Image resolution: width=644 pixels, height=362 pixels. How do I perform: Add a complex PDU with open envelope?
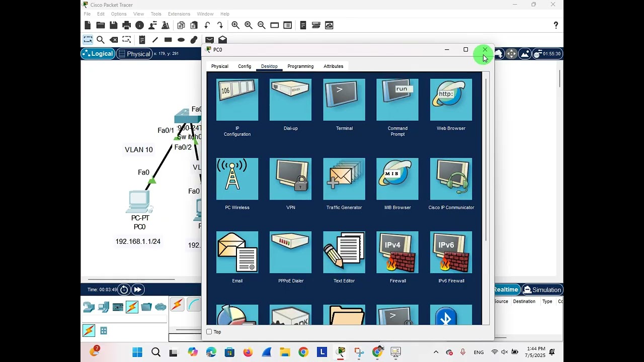(222, 40)
